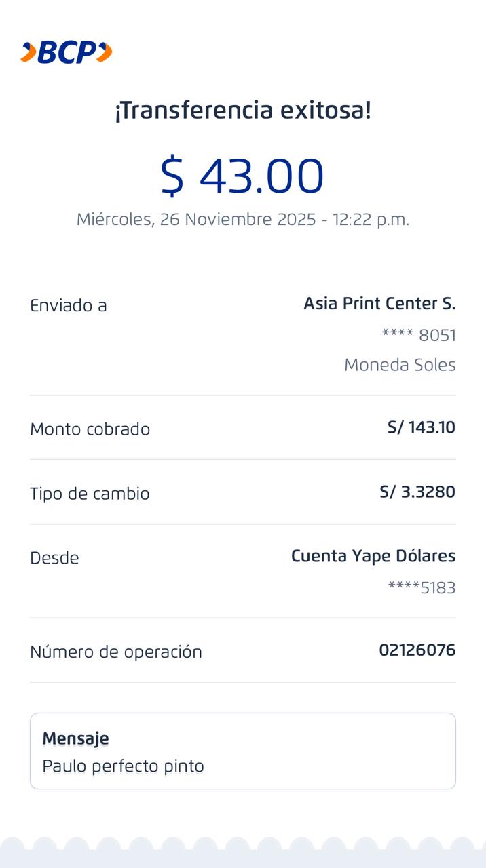
Task: Select the S/ 3.3280 exchange rate
Action: (x=417, y=492)
